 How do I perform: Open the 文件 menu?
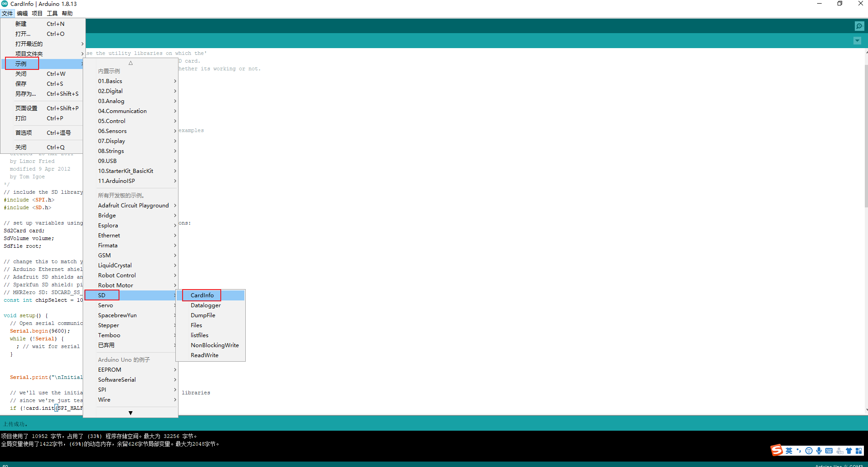point(7,13)
